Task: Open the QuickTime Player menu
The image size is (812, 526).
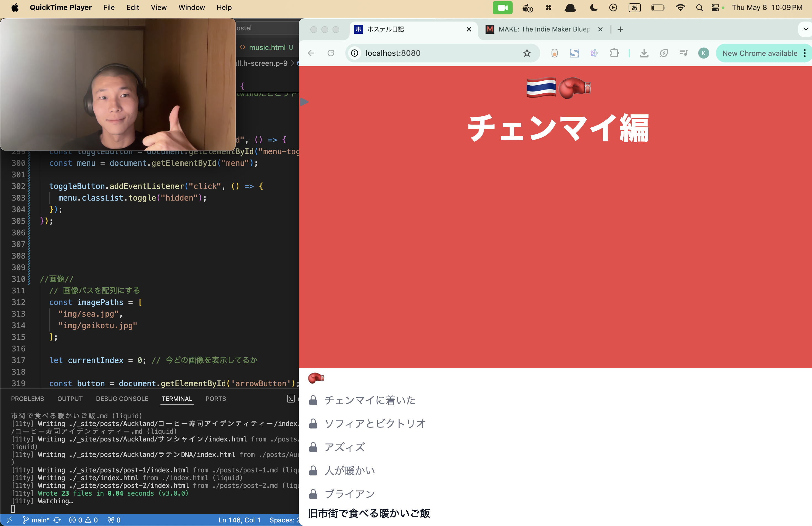Action: pyautogui.click(x=61, y=7)
